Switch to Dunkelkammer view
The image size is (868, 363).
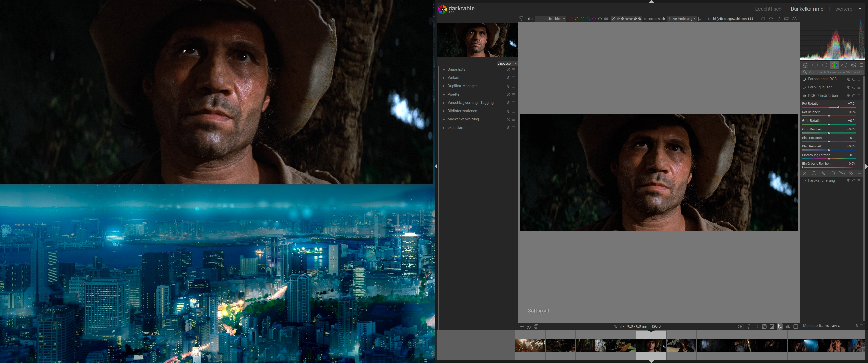tap(808, 9)
